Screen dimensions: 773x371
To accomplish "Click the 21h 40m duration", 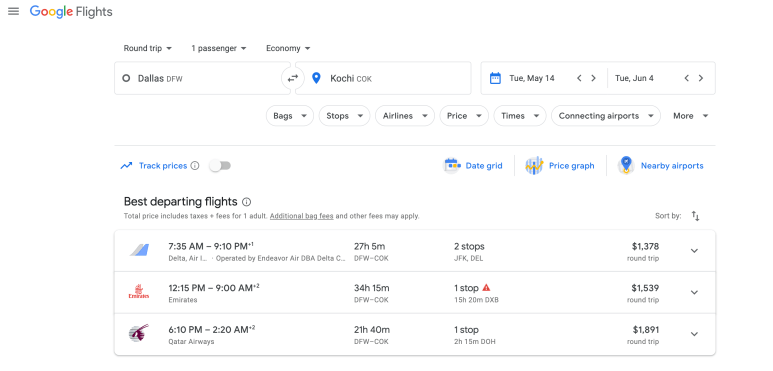I will [x=372, y=330].
